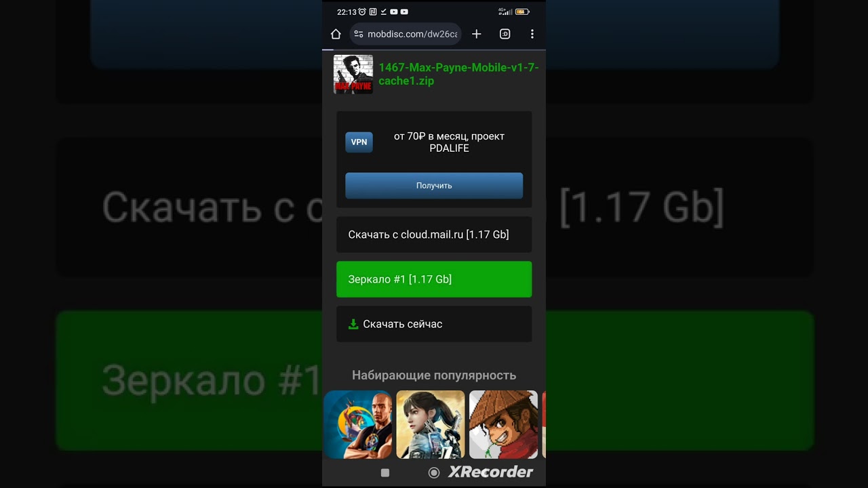This screenshot has width=868, height=488.
Task: Click Скачать с cloud.mail.ru [1.17 Gb]
Action: click(x=434, y=235)
